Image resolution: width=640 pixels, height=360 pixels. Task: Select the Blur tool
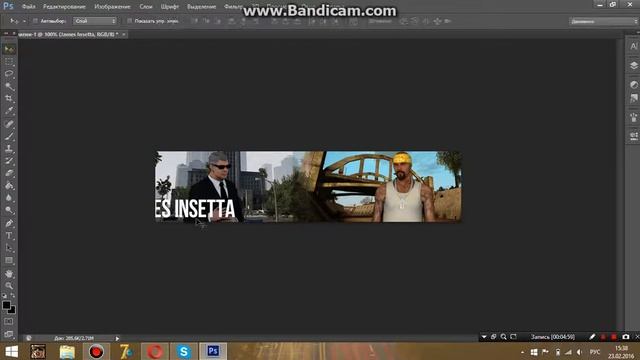tap(9, 198)
